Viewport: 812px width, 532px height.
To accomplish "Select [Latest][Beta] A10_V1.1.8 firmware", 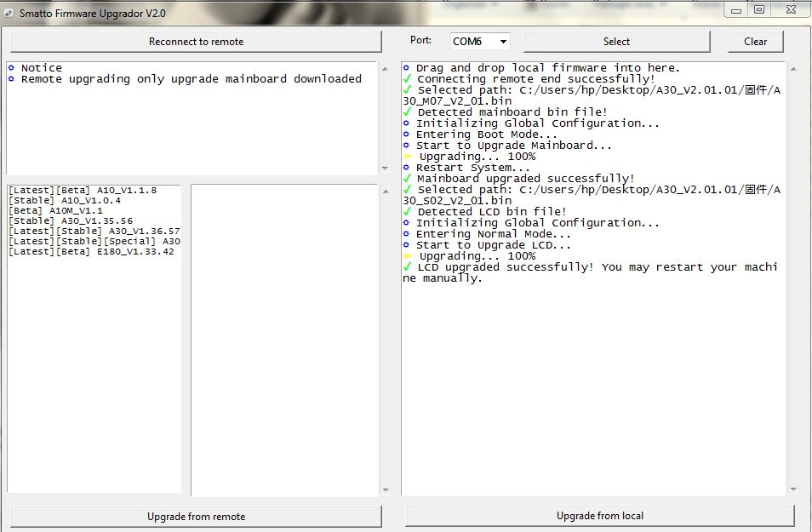I will coord(83,190).
